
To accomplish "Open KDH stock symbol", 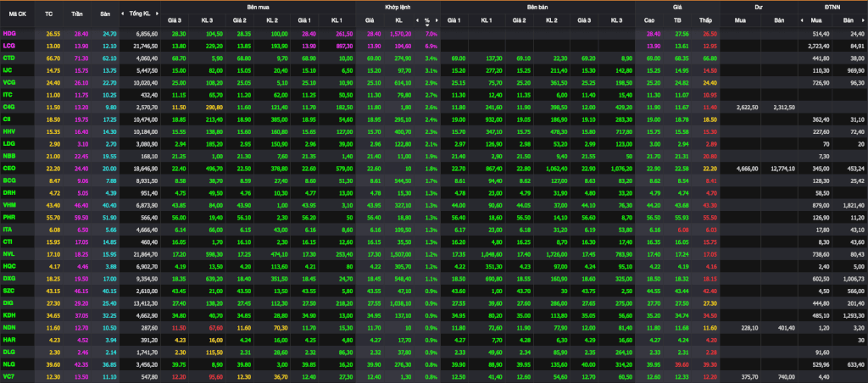I will click(x=9, y=314).
